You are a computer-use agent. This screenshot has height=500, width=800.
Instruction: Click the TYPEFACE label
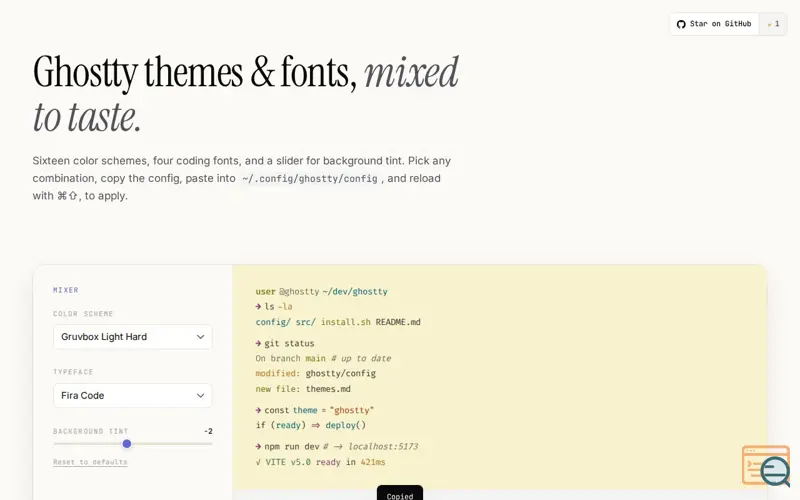point(73,372)
